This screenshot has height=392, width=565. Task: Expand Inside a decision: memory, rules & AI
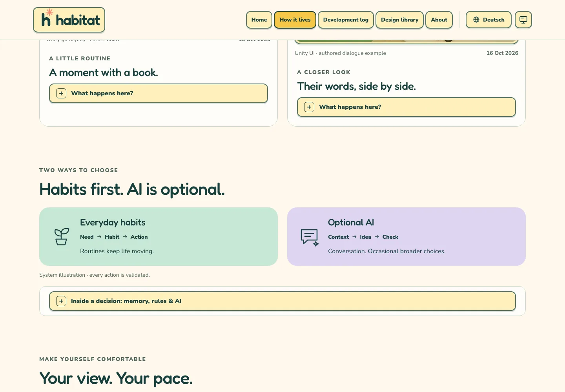pyautogui.click(x=282, y=301)
